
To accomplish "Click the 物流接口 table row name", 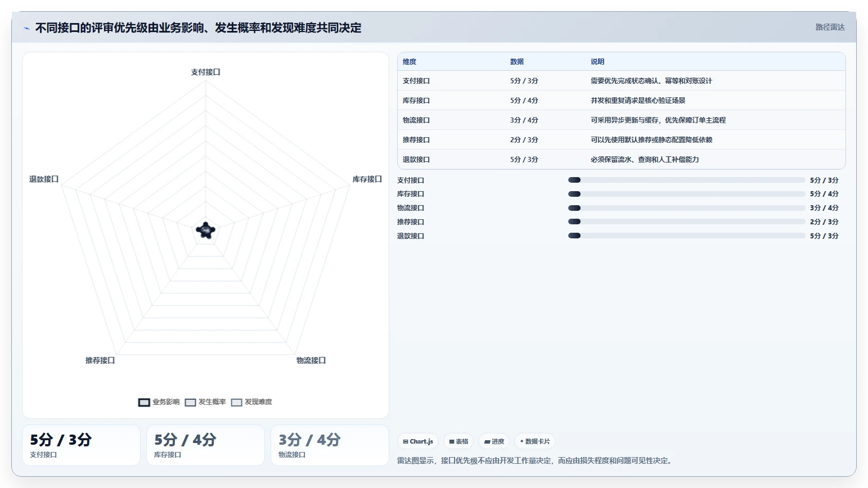I will point(416,120).
